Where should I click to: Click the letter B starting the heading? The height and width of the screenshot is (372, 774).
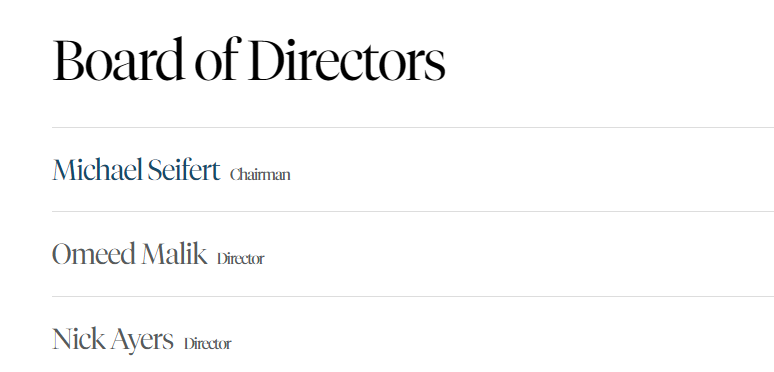pyautogui.click(x=66, y=60)
